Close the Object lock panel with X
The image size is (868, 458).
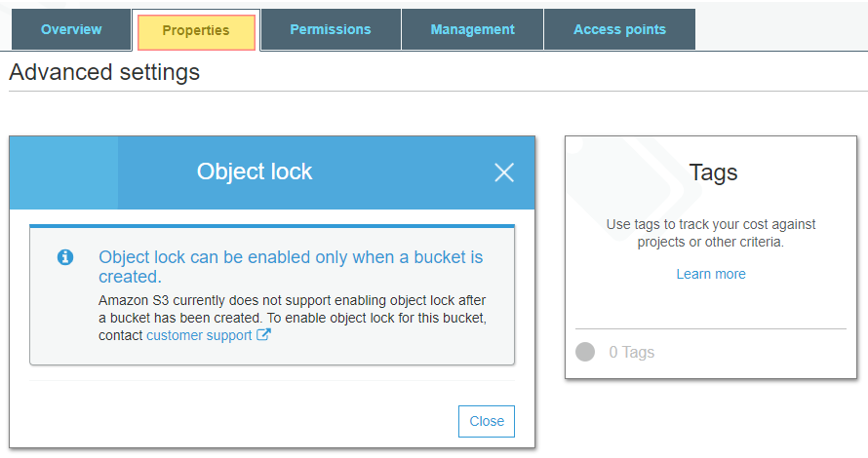coord(504,172)
